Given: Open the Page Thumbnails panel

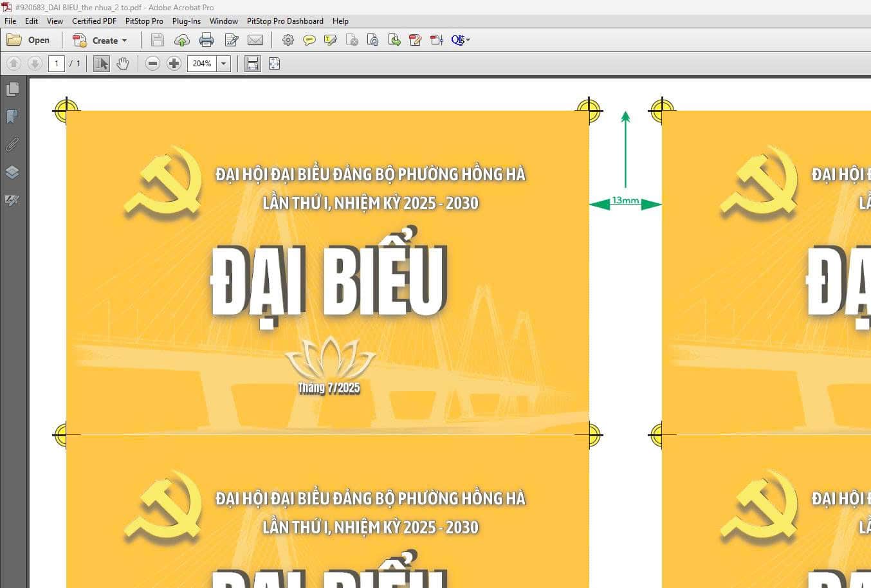Looking at the screenshot, I should coord(12,89).
